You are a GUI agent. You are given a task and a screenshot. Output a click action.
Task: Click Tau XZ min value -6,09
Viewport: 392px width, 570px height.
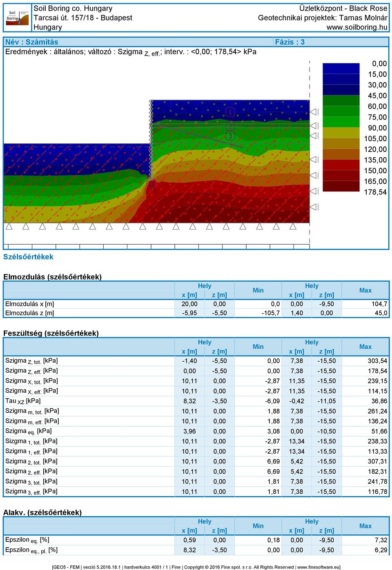(x=272, y=401)
